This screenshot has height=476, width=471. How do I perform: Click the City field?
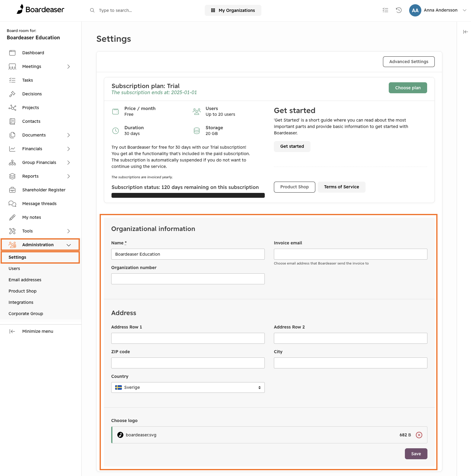[x=350, y=363]
